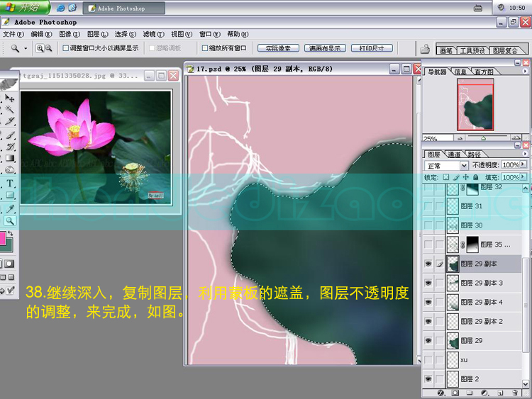Create a new layer group
The width and height of the screenshot is (532, 399).
(470, 393)
